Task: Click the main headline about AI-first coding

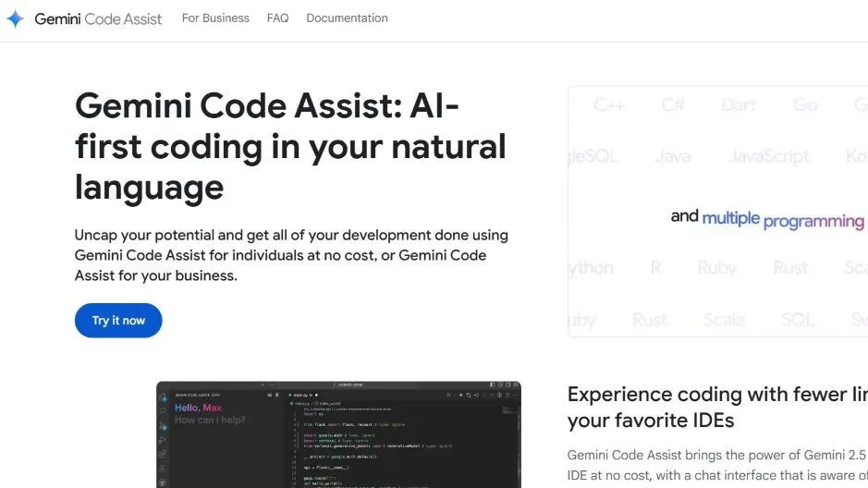Action: point(290,147)
